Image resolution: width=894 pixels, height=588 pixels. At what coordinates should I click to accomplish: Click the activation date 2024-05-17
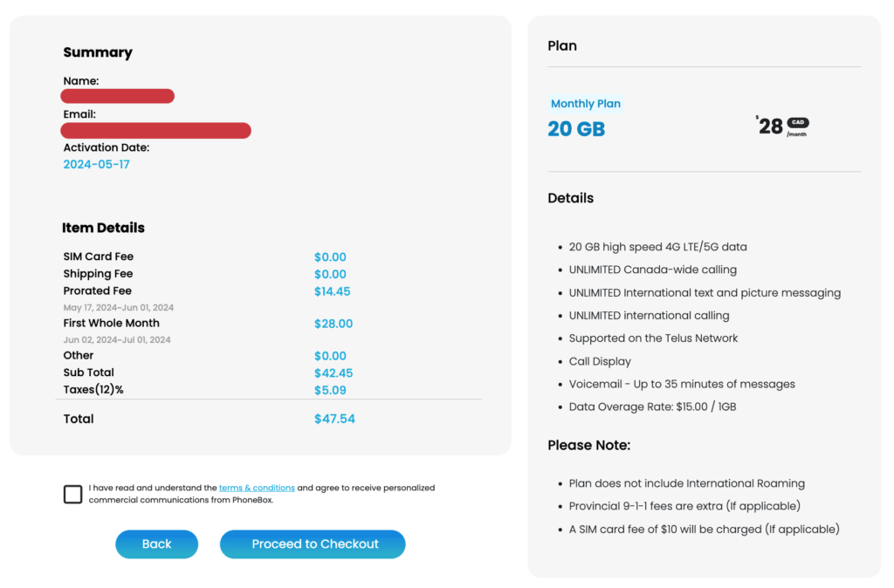96,165
